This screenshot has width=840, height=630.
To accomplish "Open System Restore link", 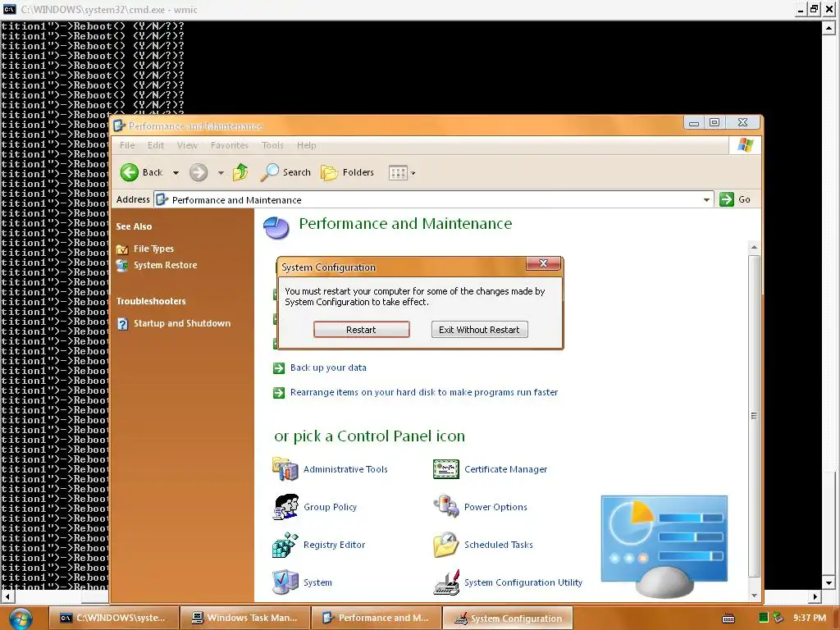I will 166,265.
